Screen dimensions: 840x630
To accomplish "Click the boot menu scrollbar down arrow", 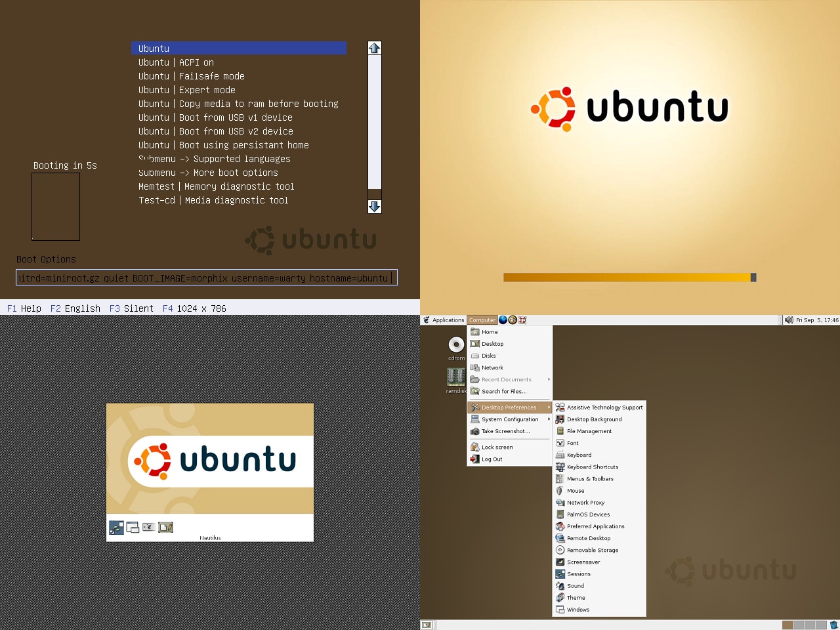I will coord(375,207).
